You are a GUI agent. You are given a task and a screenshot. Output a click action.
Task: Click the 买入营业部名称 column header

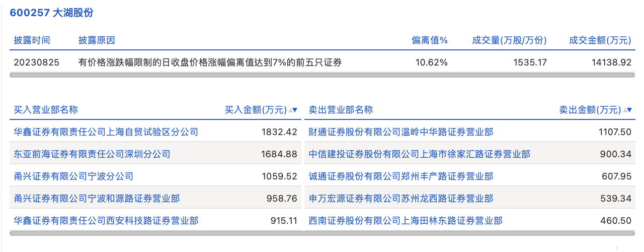[46, 110]
